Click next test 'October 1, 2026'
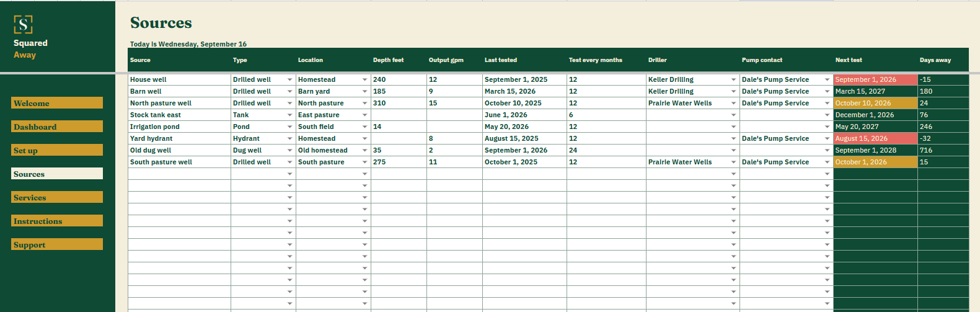This screenshot has width=980, height=312. (x=875, y=162)
